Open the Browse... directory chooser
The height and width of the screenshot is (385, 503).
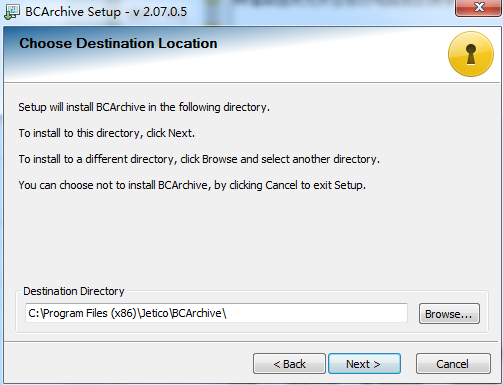coord(449,314)
